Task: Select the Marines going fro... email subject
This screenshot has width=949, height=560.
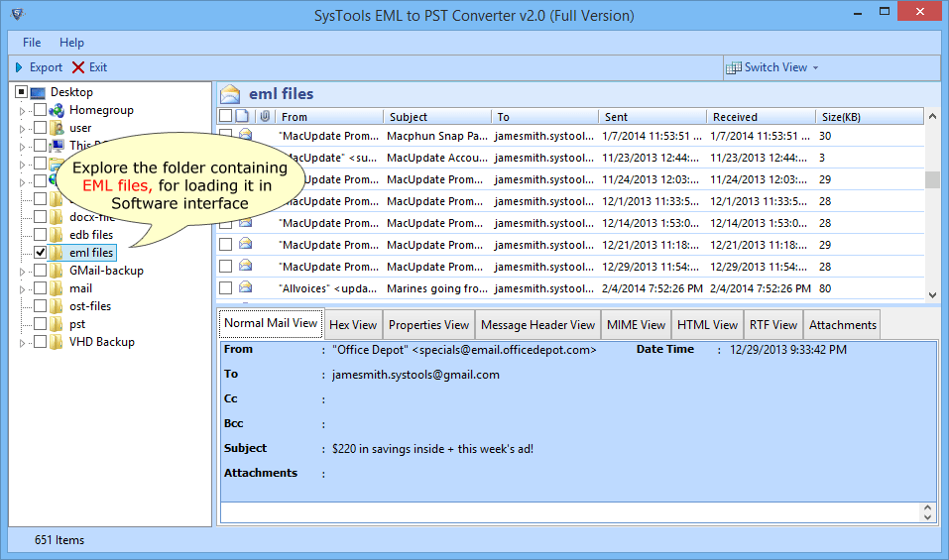Action: point(437,288)
